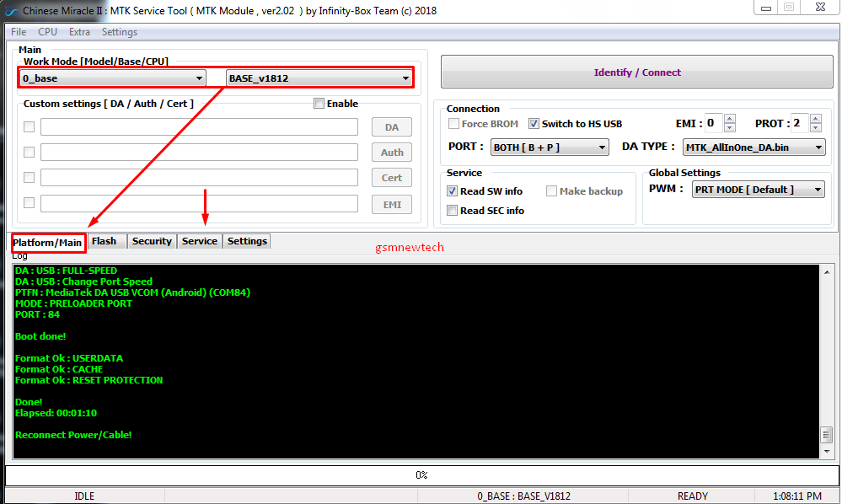This screenshot has width=842, height=504.
Task: Tick the checkbox beside the Auth path field
Action: pyautogui.click(x=29, y=152)
